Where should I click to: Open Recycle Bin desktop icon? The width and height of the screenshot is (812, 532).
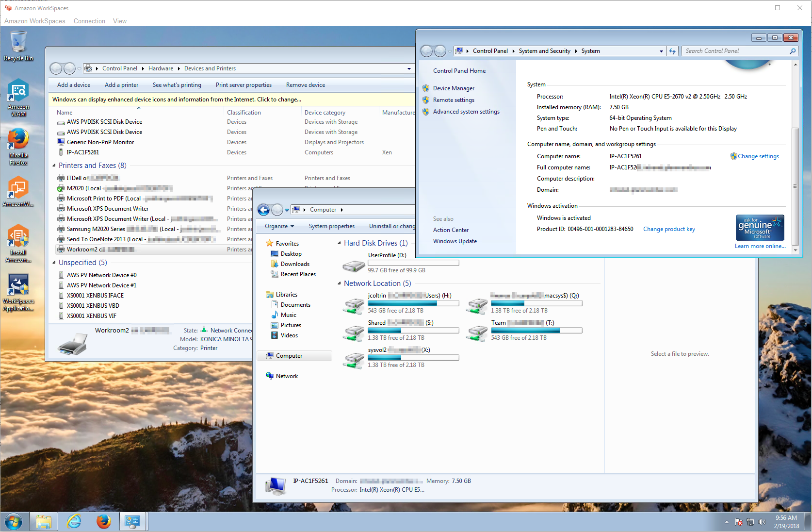pyautogui.click(x=18, y=46)
